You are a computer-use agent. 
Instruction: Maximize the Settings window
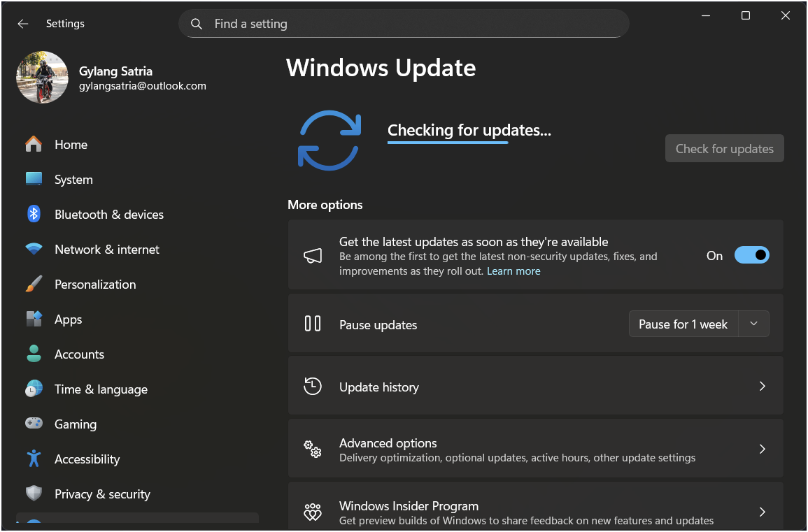746,15
